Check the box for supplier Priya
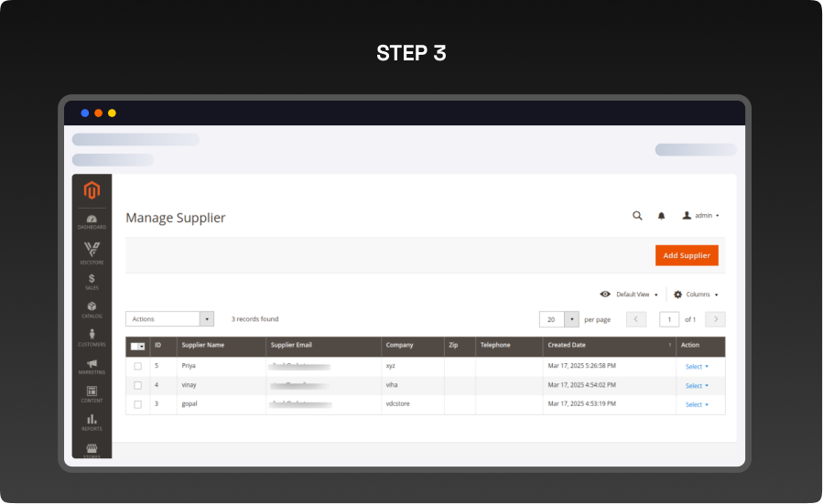Image resolution: width=823 pixels, height=504 pixels. click(x=138, y=366)
